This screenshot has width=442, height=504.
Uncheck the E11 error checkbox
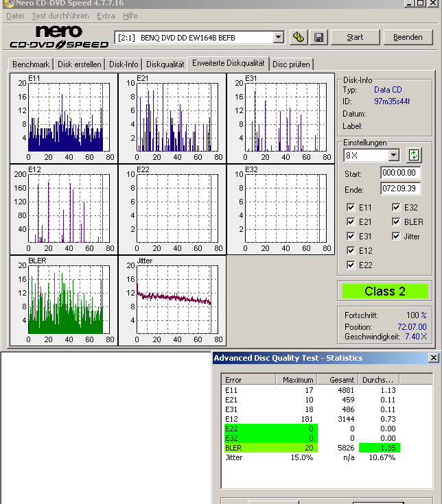coord(351,207)
